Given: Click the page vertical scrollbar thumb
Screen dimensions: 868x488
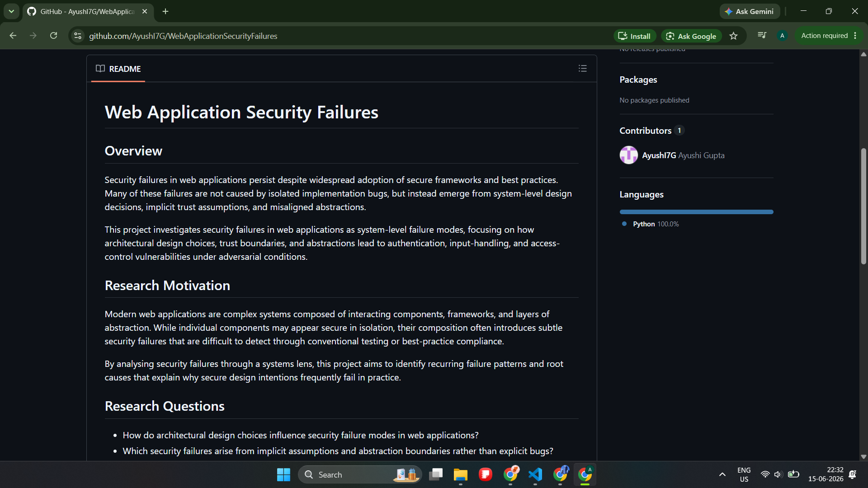Looking at the screenshot, I should tap(863, 206).
